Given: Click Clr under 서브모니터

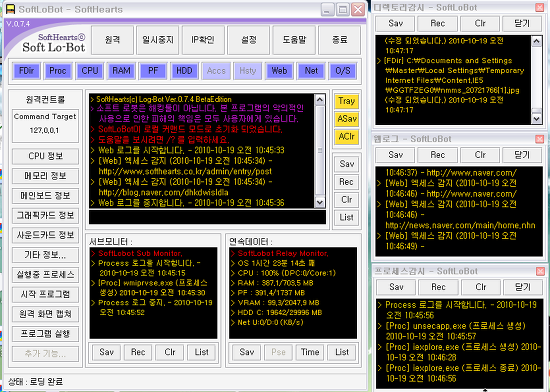Looking at the screenshot, I should [170, 352].
